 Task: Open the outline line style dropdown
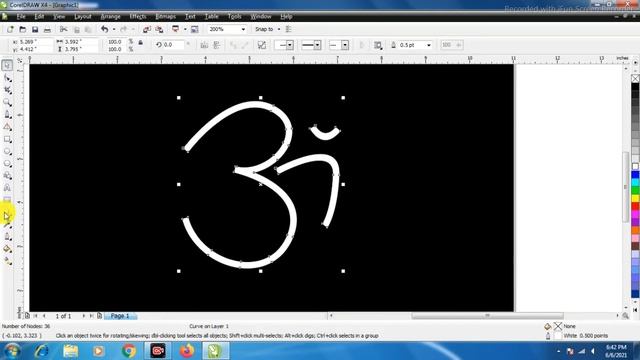click(x=317, y=45)
